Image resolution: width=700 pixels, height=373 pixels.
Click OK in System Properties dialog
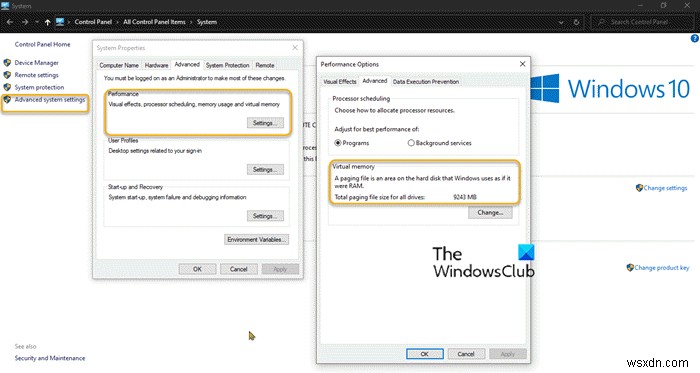click(x=197, y=269)
